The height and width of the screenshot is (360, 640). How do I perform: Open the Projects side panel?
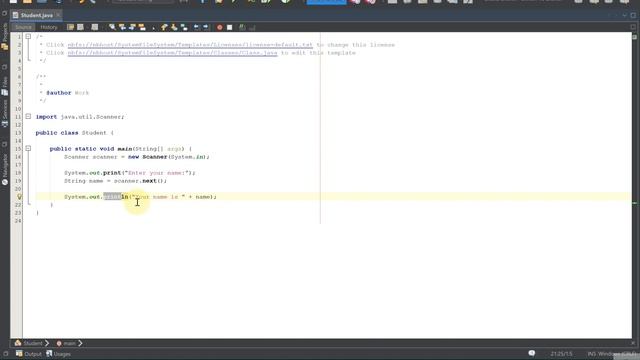coord(4,37)
